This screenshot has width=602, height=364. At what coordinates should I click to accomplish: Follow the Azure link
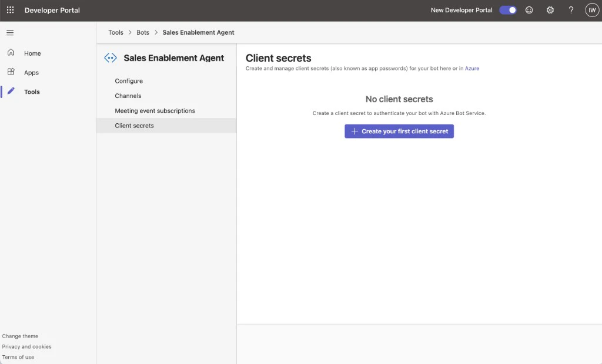(472, 68)
